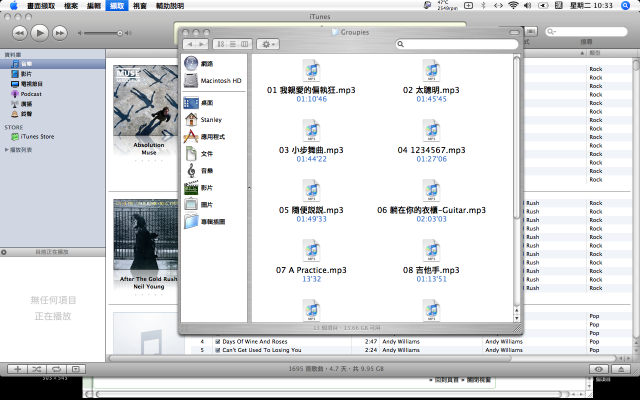Go forward in the Groupies Finder window
The height and width of the screenshot is (400, 640).
(202, 44)
